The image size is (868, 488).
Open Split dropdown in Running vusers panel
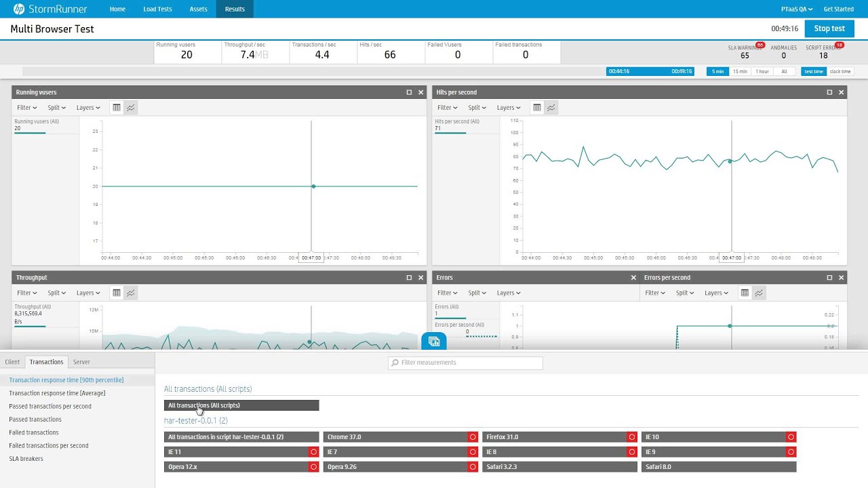(x=56, y=107)
